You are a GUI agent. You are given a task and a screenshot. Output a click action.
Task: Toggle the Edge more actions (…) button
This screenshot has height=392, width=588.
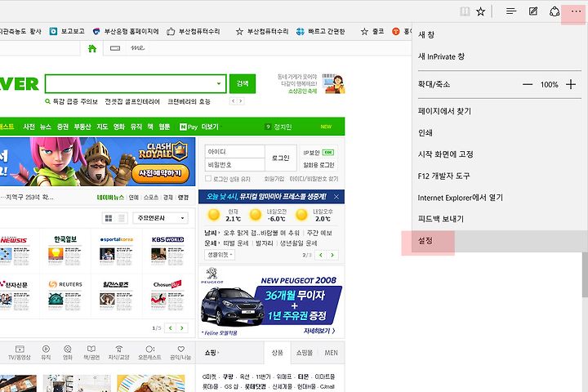[576, 11]
